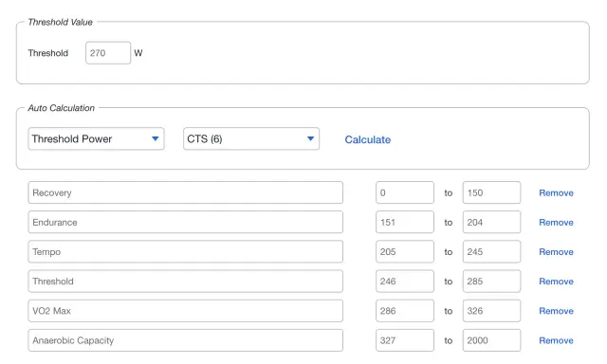Edit the VO2 Max zone name field
The image size is (607, 364).
(186, 311)
